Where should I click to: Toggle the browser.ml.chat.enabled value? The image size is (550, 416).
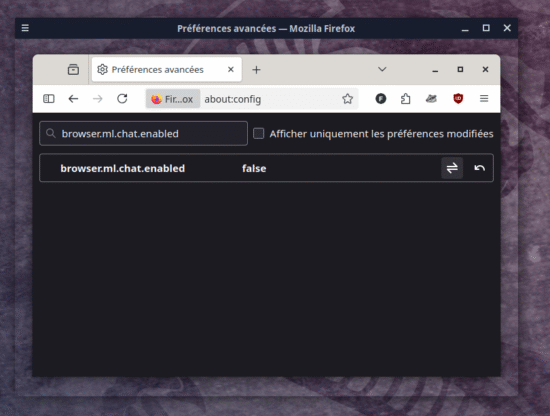[452, 168]
